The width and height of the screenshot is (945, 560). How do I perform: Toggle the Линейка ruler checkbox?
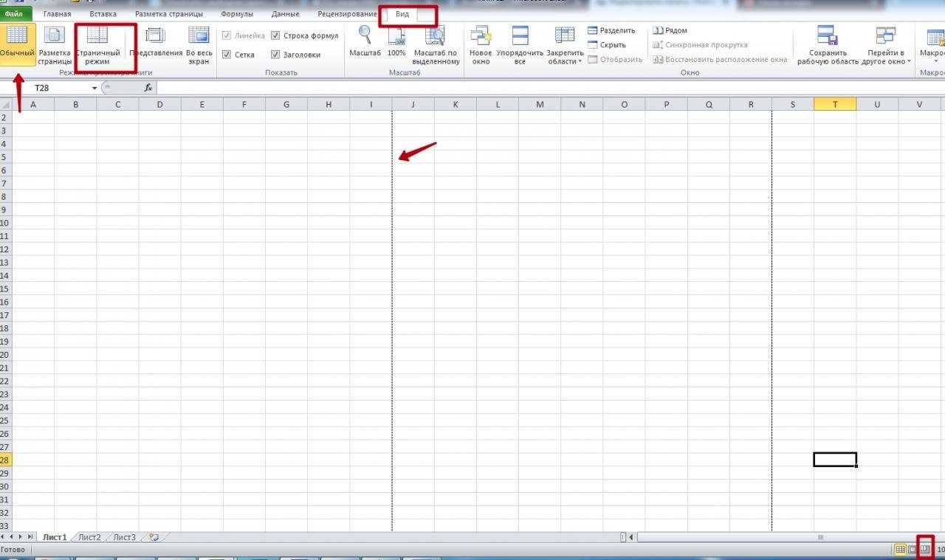point(227,35)
